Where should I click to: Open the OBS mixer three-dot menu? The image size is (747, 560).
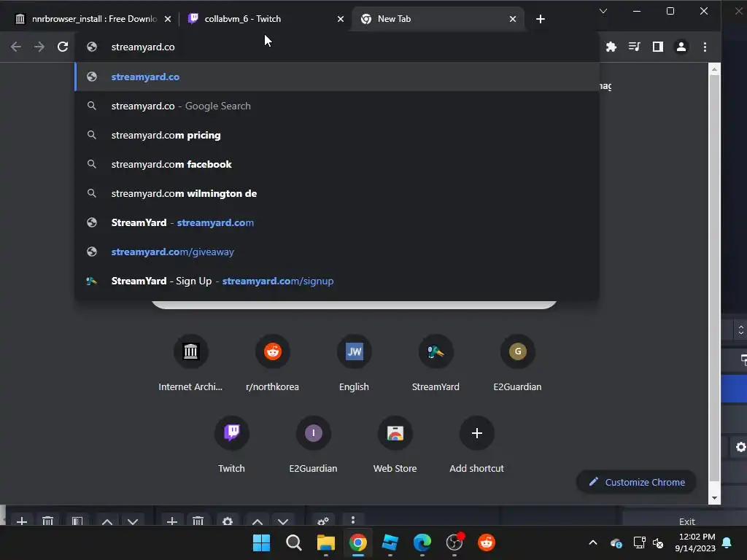353,520
